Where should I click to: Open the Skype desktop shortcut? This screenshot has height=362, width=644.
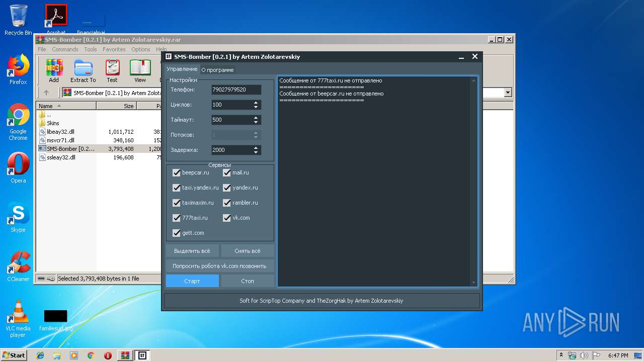coord(18,217)
